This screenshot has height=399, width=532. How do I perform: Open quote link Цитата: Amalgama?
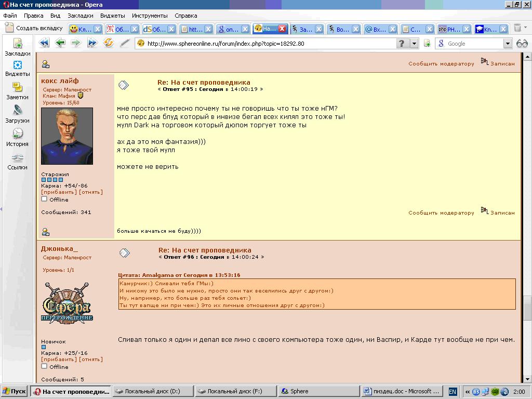pos(179,275)
